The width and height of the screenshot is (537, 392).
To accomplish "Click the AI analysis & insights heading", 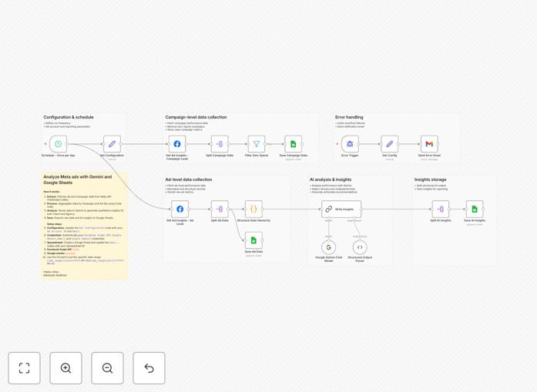I will click(x=331, y=179).
